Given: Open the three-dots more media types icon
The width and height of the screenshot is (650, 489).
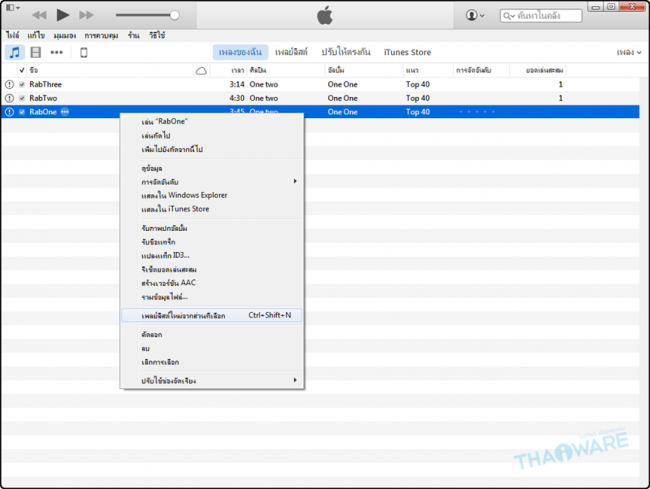Looking at the screenshot, I should click(56, 52).
